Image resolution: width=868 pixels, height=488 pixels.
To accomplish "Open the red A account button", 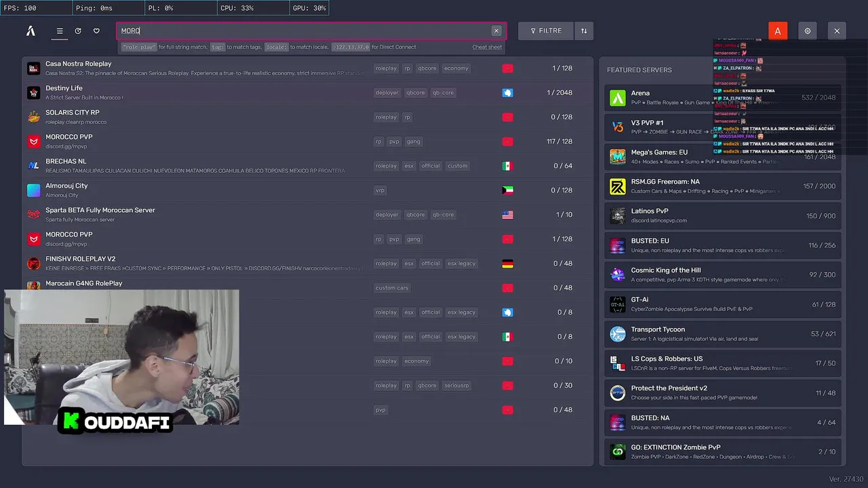I will coord(778,31).
